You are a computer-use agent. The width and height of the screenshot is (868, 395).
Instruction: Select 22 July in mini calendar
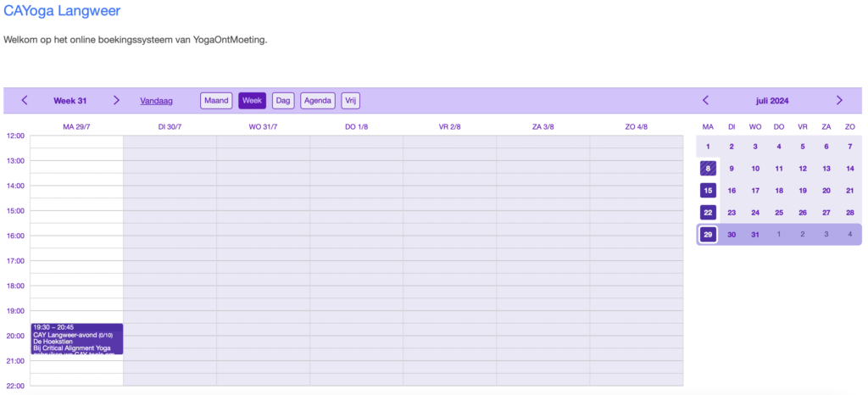click(708, 213)
